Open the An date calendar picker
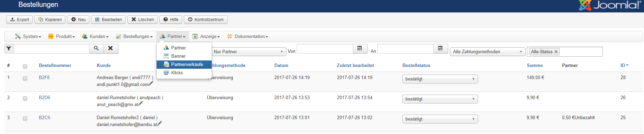The image size is (644, 134). point(440,49)
